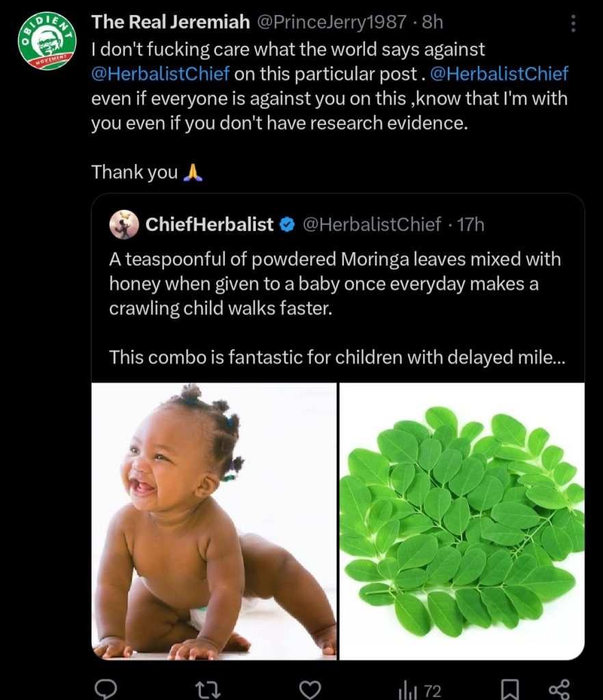This screenshot has width=603, height=700.
Task: Click the @HerbalistChief mention at line end
Action: pos(499,74)
